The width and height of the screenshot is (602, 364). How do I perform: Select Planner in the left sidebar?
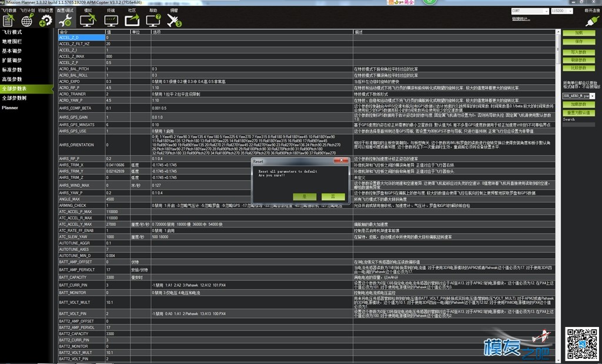click(10, 108)
